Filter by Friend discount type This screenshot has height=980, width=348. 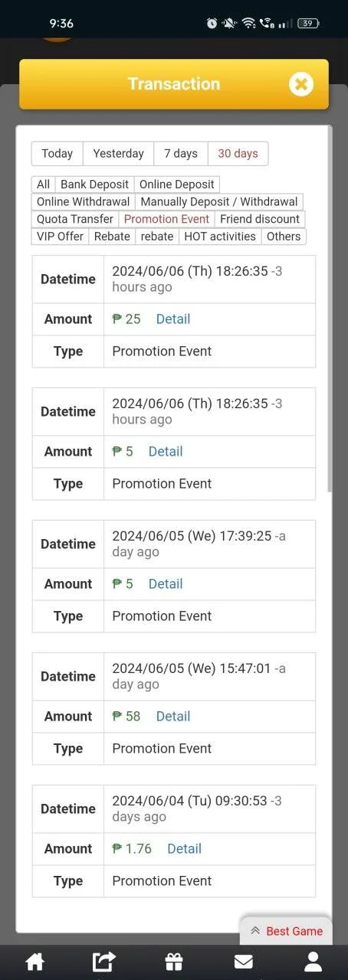click(x=260, y=219)
